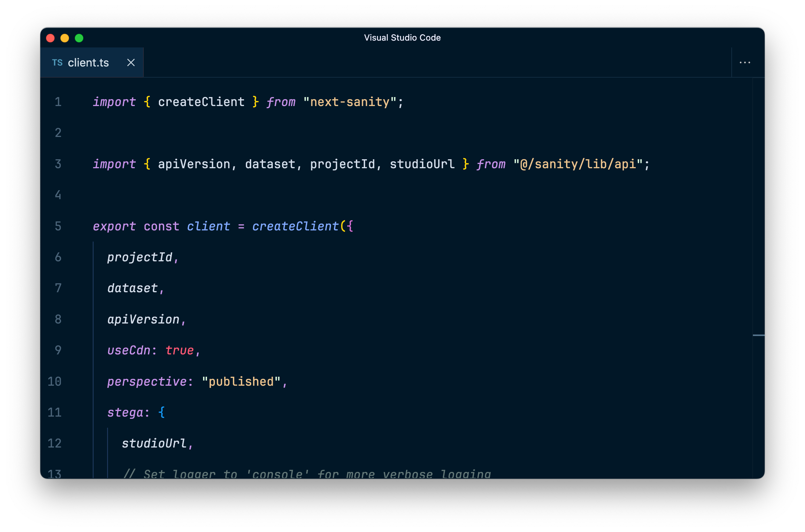This screenshot has width=805, height=532.
Task: Click the green zoom traffic light button
Action: tap(79, 38)
